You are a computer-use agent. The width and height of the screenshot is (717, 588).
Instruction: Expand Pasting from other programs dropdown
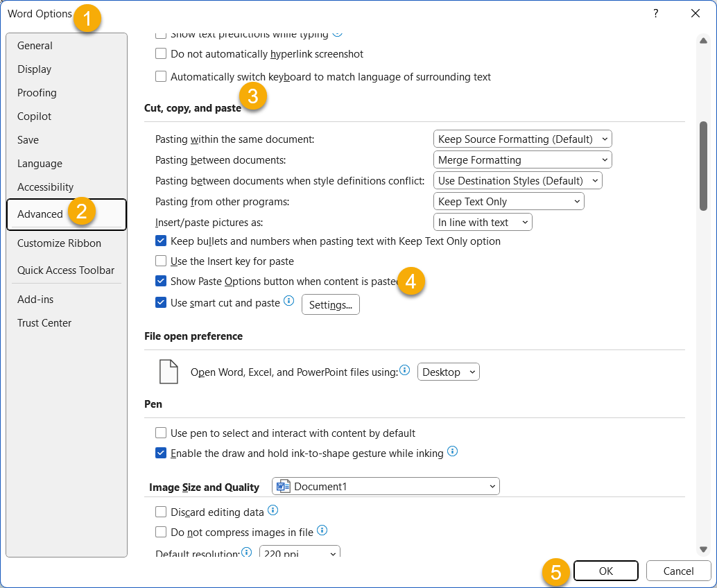click(x=508, y=202)
